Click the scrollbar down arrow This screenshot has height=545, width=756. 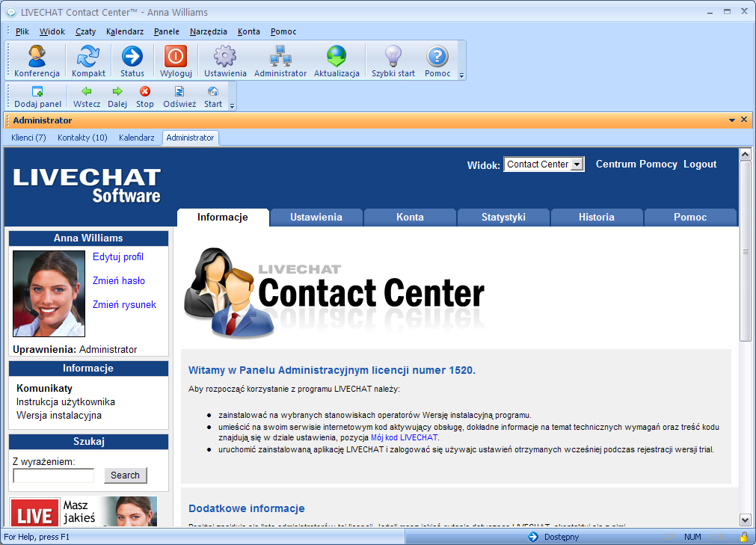745,520
